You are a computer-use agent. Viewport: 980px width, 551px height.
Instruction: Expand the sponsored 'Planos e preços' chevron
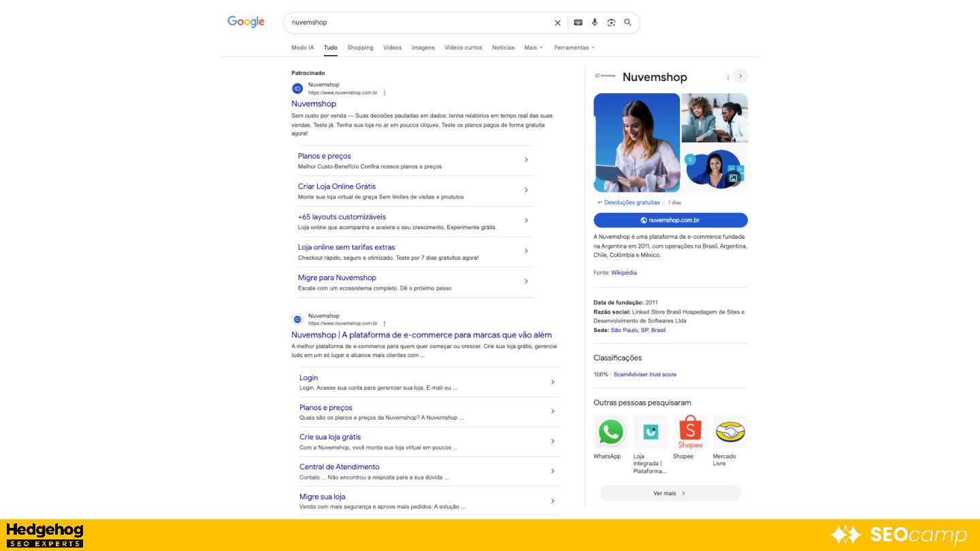[x=526, y=160]
